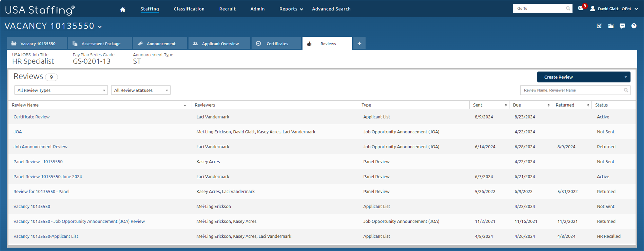Image resolution: width=644 pixels, height=251 pixels.
Task: Open the help question mark icon
Action: pyautogui.click(x=634, y=26)
